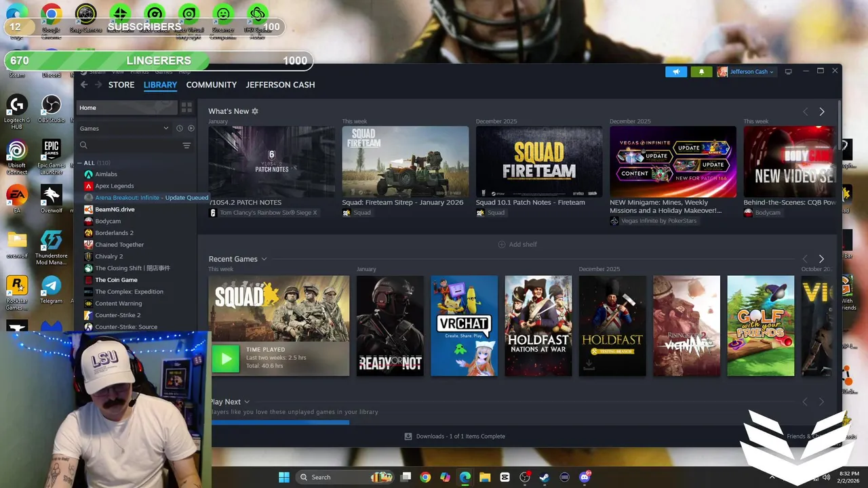Open Squad Fireteam Sitrep January 2026 news

coord(406,161)
